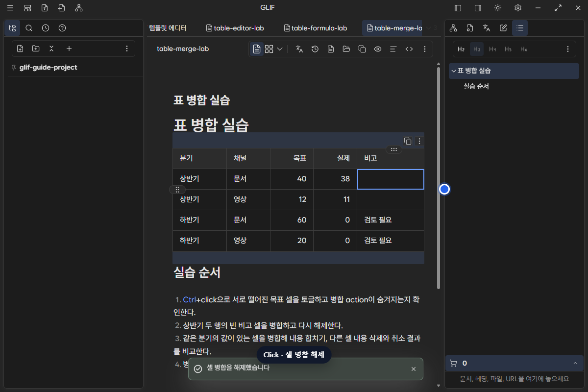
Task: Switch to the table-formula-lab tab
Action: (316, 28)
